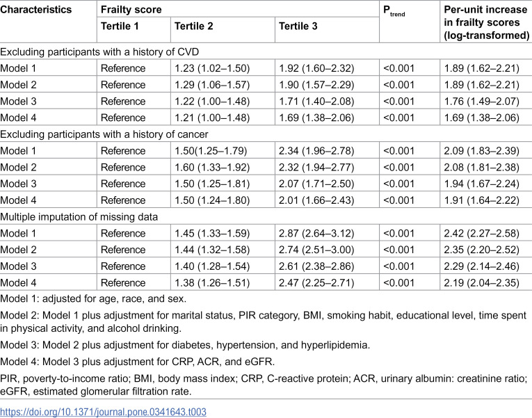Screen dimensions: 532x418
Task: Select the 1.60 (1.33–1.92) cell
Action: click(212, 167)
